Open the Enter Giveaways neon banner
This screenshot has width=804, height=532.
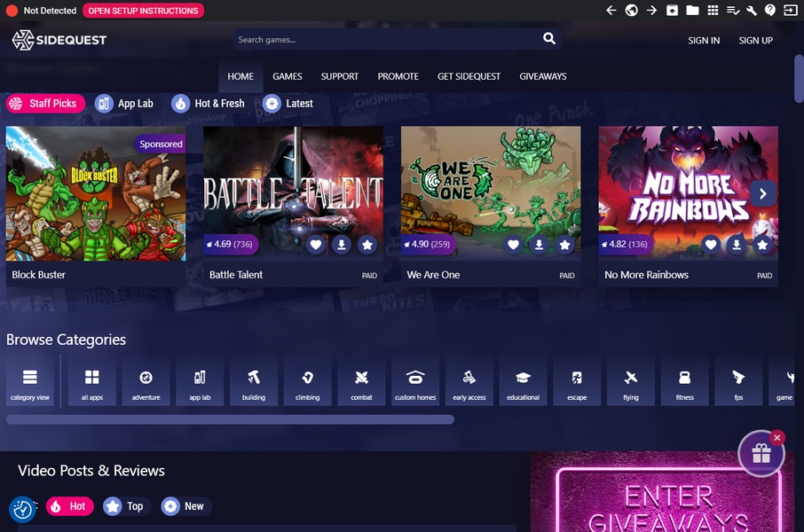tap(662, 492)
